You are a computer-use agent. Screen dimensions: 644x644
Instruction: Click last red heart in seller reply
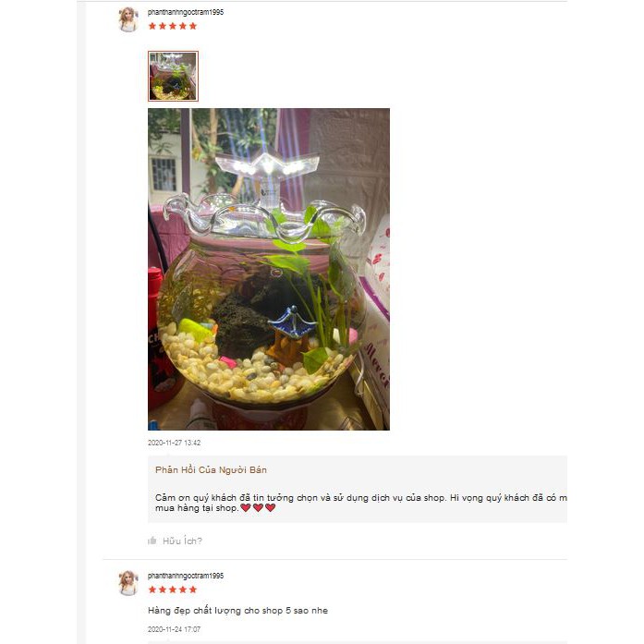pos(270,507)
